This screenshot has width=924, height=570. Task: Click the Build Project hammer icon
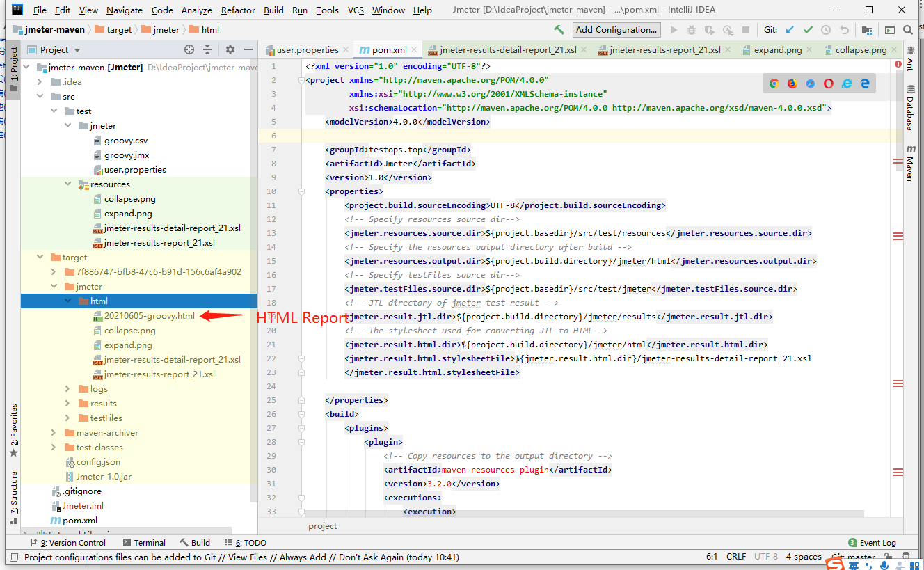click(x=559, y=30)
